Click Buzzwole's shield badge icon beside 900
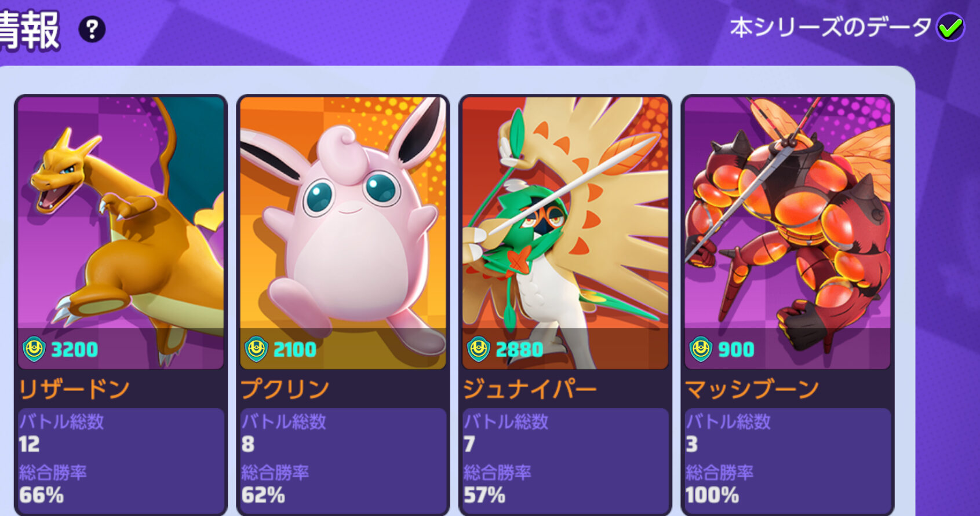 point(700,349)
